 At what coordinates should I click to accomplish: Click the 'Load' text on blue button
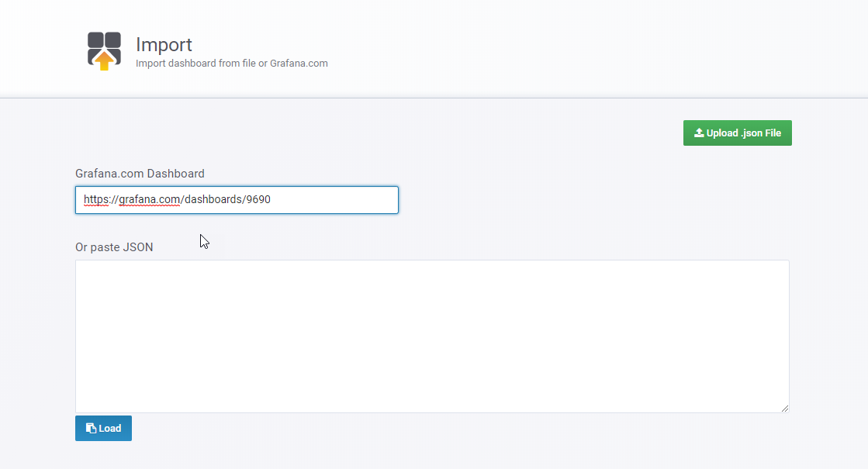coord(109,429)
